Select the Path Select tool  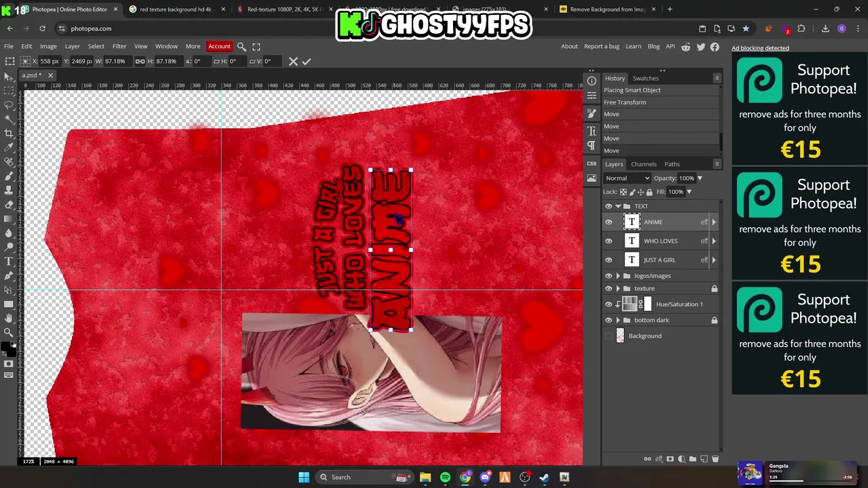tap(9, 290)
